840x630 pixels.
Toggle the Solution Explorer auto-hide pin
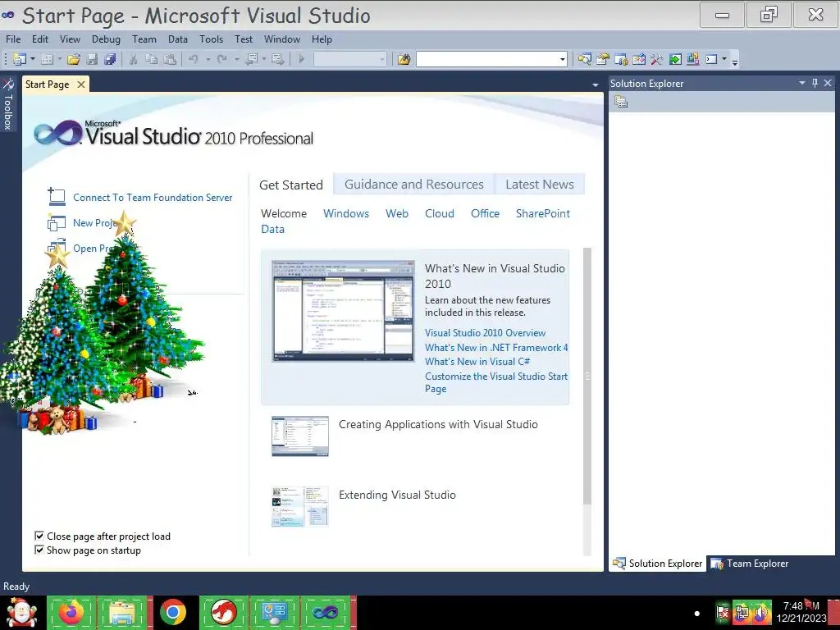coord(815,83)
